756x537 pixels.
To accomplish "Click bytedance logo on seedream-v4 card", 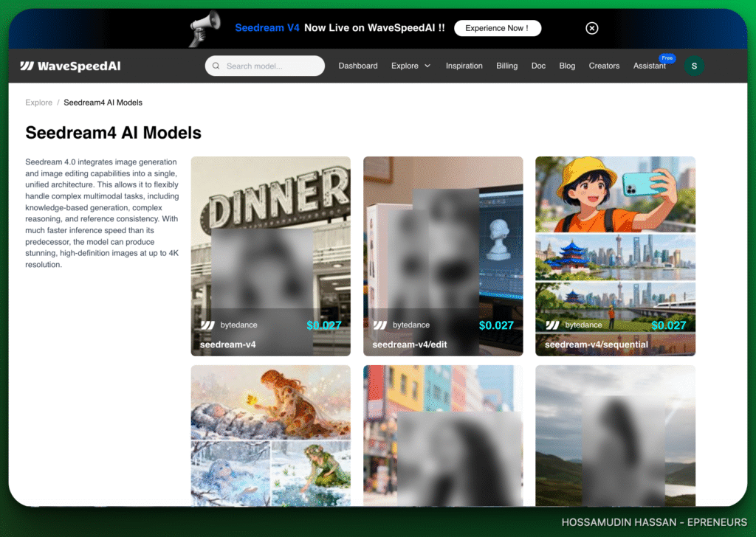I will (207, 325).
